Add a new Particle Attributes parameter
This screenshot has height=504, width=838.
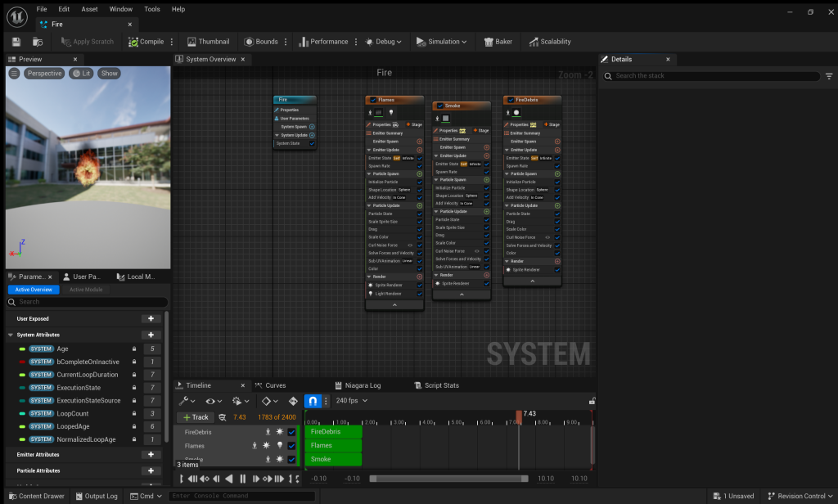pos(151,470)
